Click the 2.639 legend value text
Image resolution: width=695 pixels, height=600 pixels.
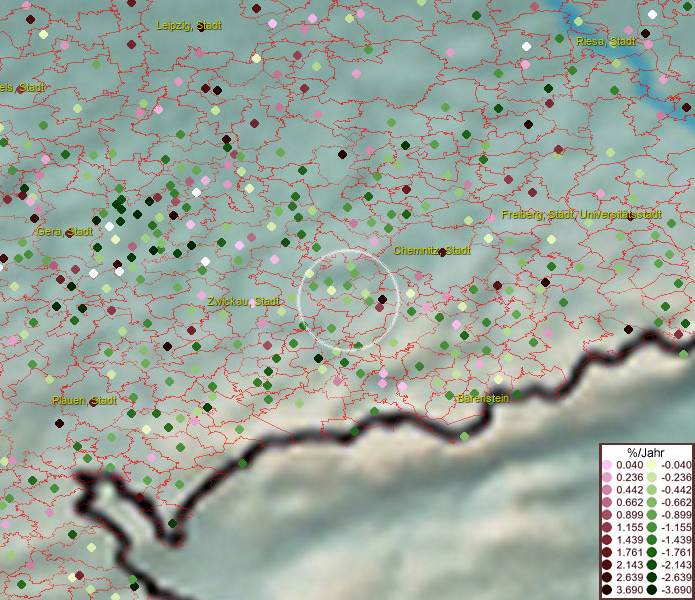click(x=629, y=577)
